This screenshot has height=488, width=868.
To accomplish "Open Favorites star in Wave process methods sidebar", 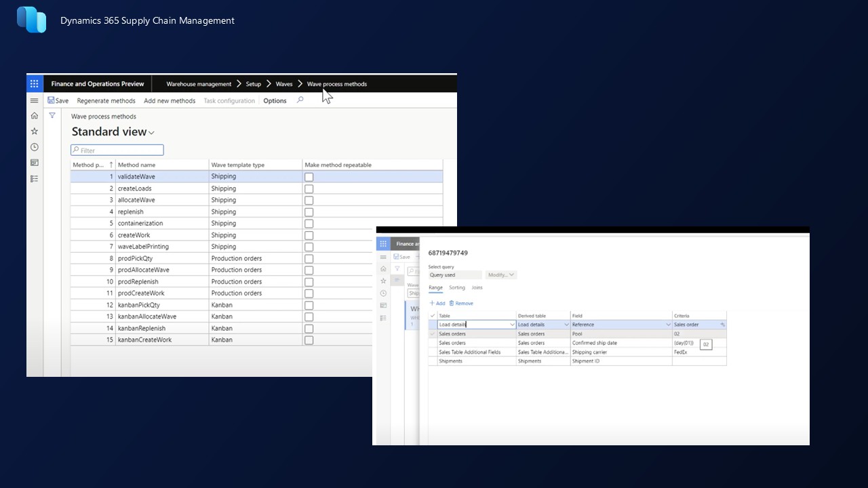I will pyautogui.click(x=35, y=131).
